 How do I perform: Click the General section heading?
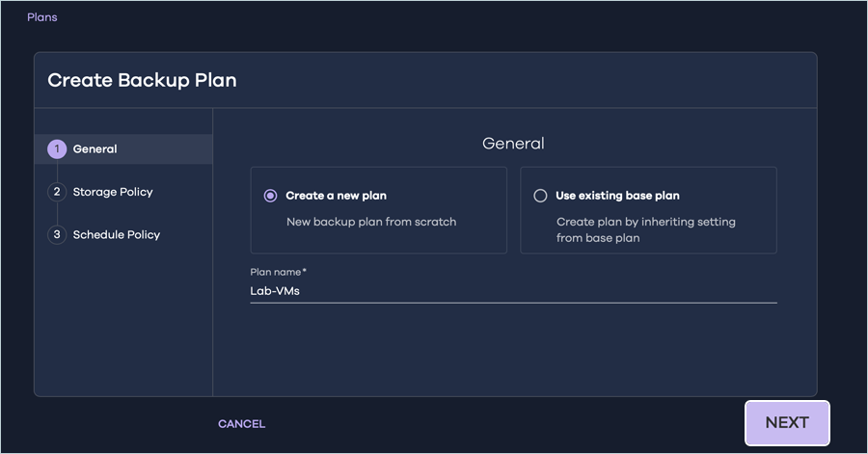pyautogui.click(x=513, y=144)
